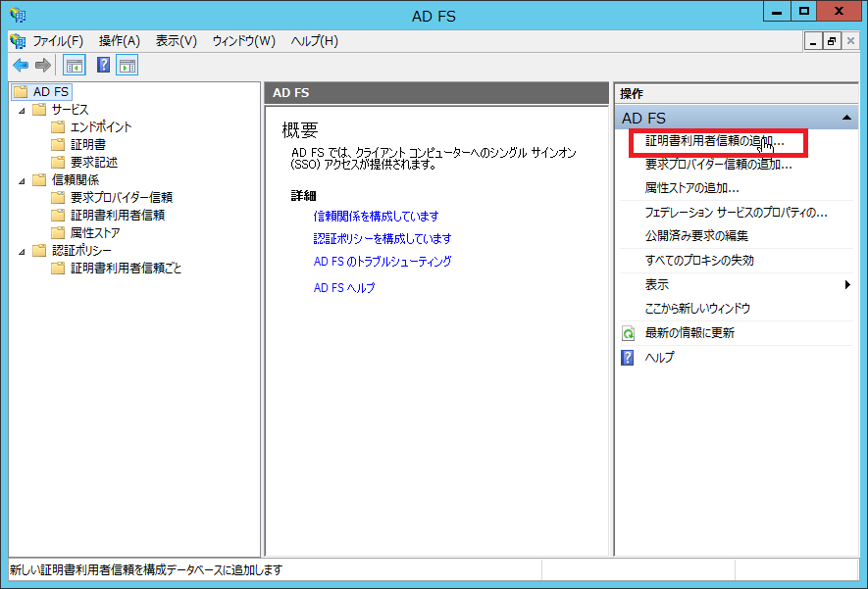
Task: Toggle the action pane toolbar icon
Action: click(128, 66)
